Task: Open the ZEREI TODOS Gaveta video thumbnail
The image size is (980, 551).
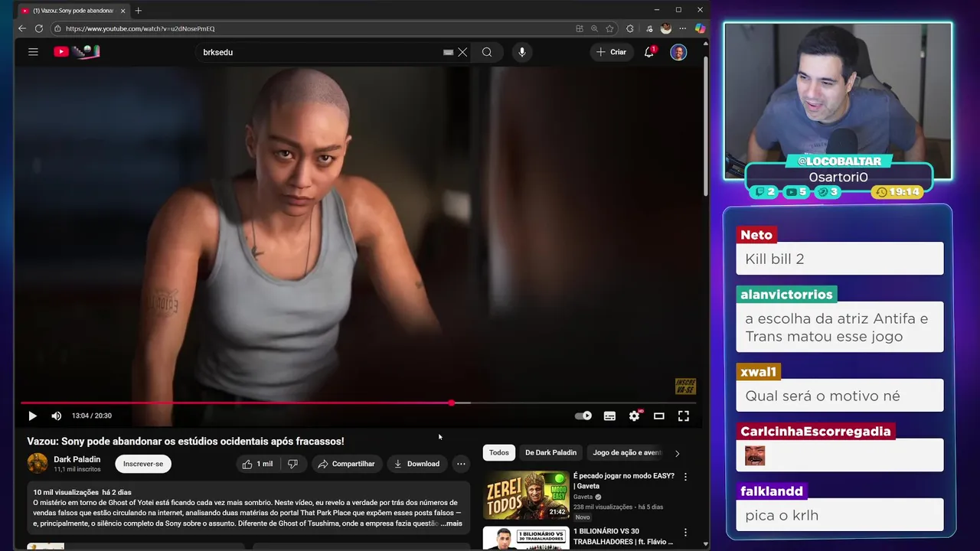Action: 526,494
